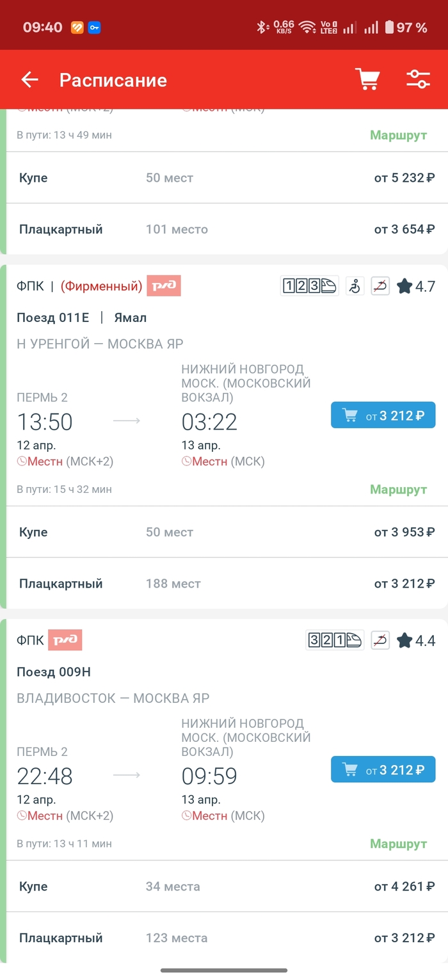Tap the 4.7 star rating
This screenshot has height=980, width=448.
[416, 286]
